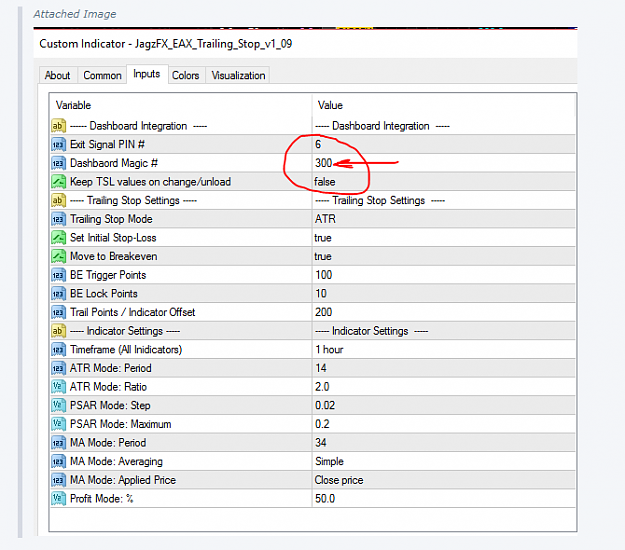The width and height of the screenshot is (625, 550).
Task: Select the 'MA Mode: Averaging' variable name
Action: (x=116, y=462)
